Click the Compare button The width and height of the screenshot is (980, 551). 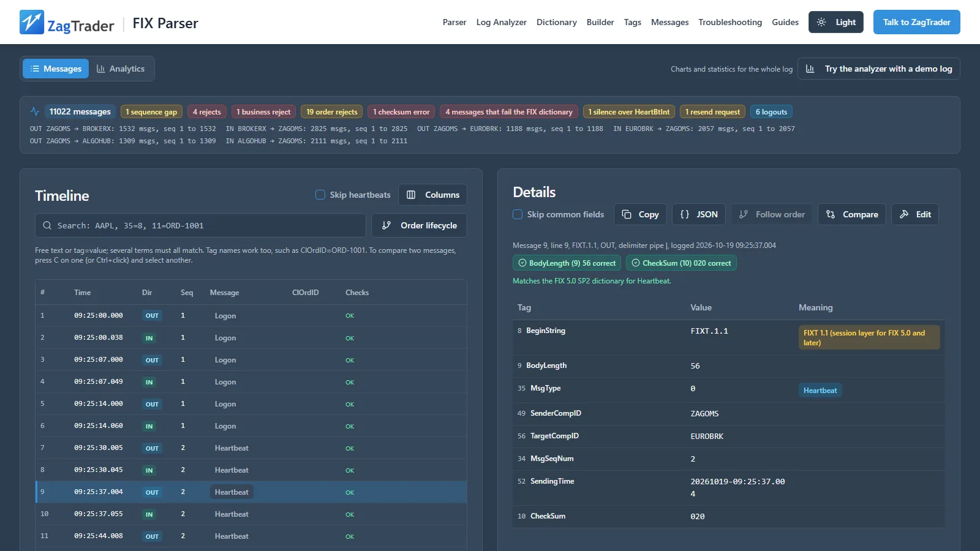coord(851,214)
